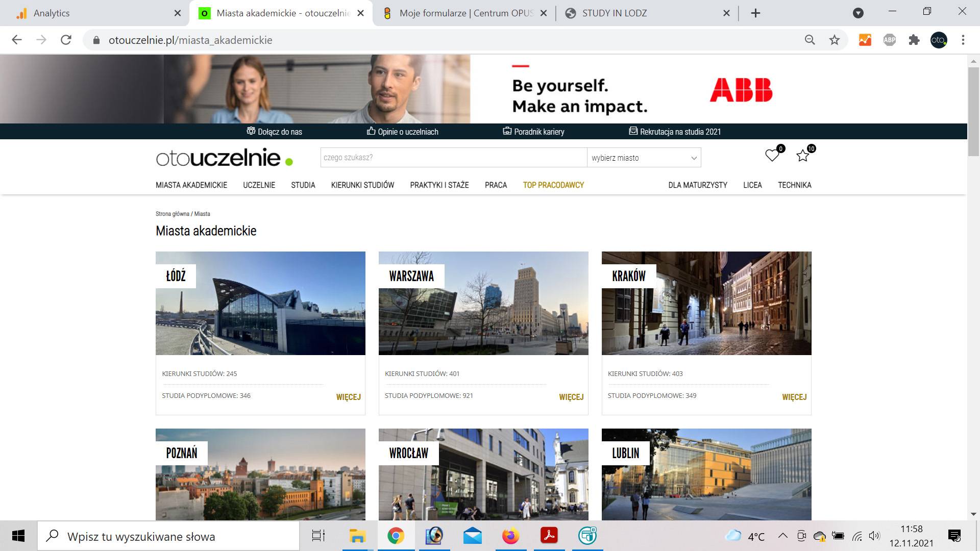
Task: Open the Chrome extensions puzzle icon
Action: click(914, 40)
